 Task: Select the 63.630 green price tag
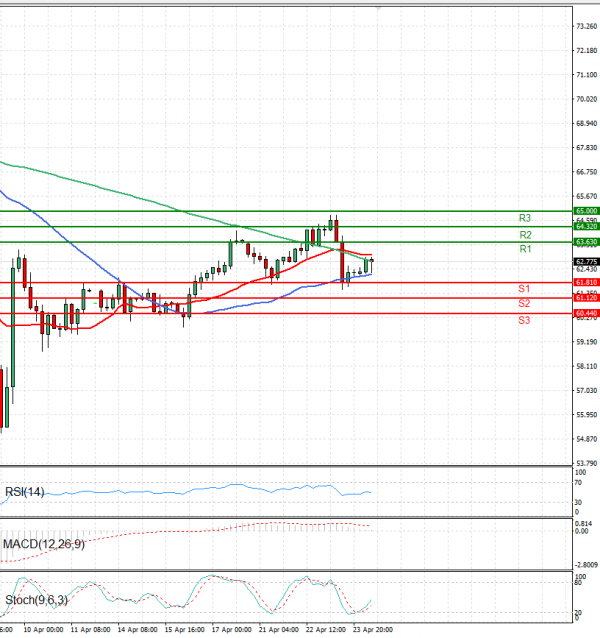click(x=586, y=242)
